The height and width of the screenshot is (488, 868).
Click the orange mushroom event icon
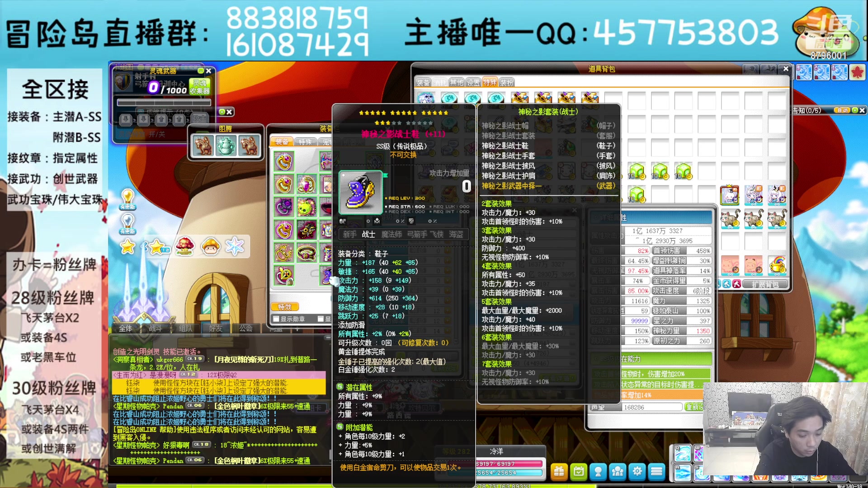pos(210,246)
